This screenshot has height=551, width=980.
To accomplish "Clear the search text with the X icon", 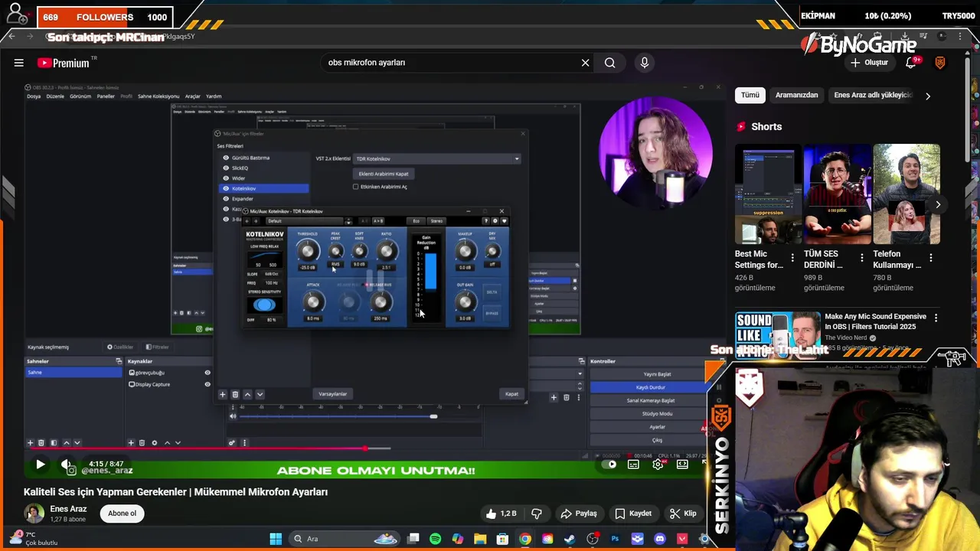I will tap(586, 63).
